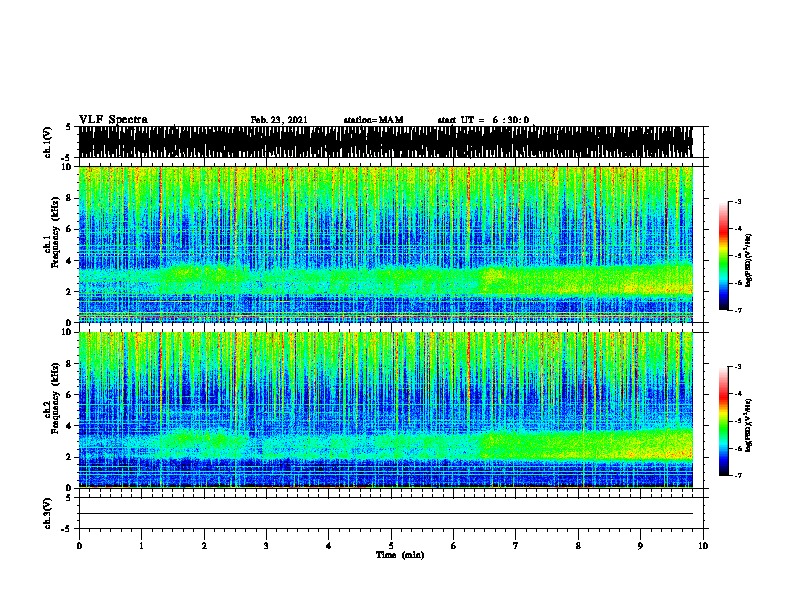Screen dimensions: 792x612
Task: Click the flat line in ch.3 waveform panel
Action: coord(385,514)
